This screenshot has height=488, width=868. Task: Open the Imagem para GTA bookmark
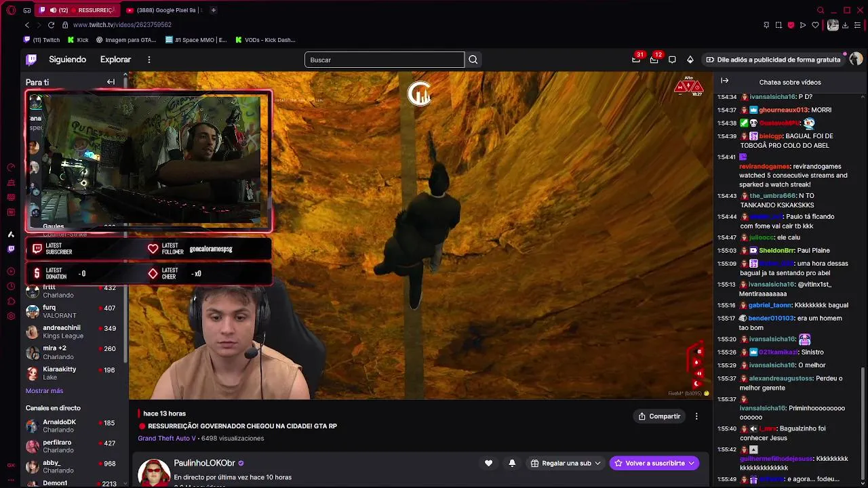point(126,40)
